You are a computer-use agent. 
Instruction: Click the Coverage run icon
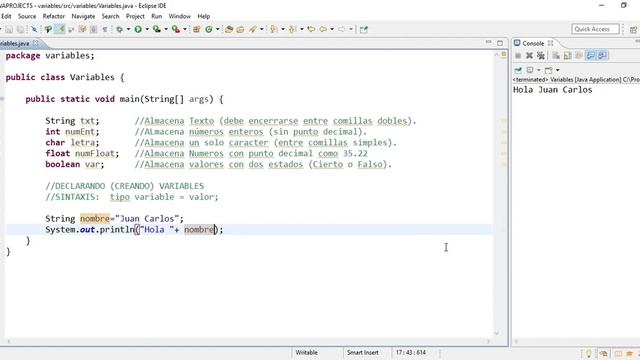[156, 29]
